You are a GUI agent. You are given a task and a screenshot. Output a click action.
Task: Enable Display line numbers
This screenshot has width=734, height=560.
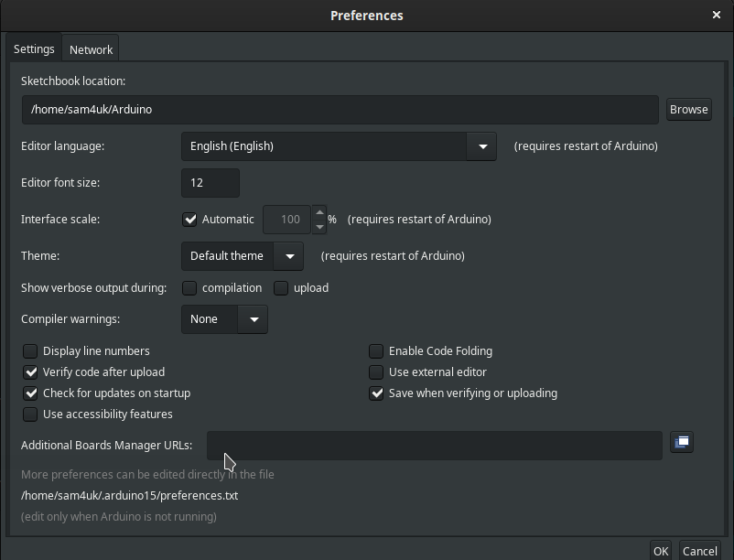pyautogui.click(x=30, y=350)
